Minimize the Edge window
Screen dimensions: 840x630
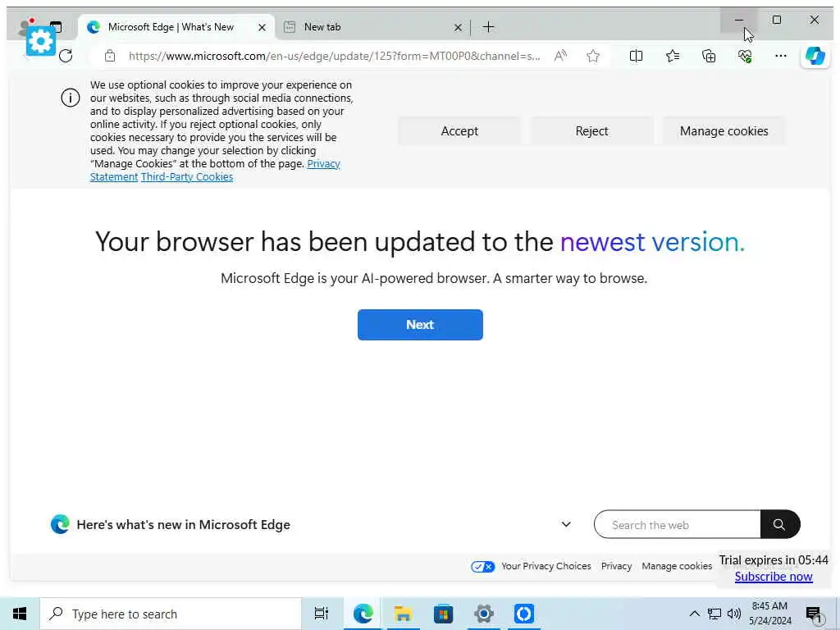pos(739,21)
